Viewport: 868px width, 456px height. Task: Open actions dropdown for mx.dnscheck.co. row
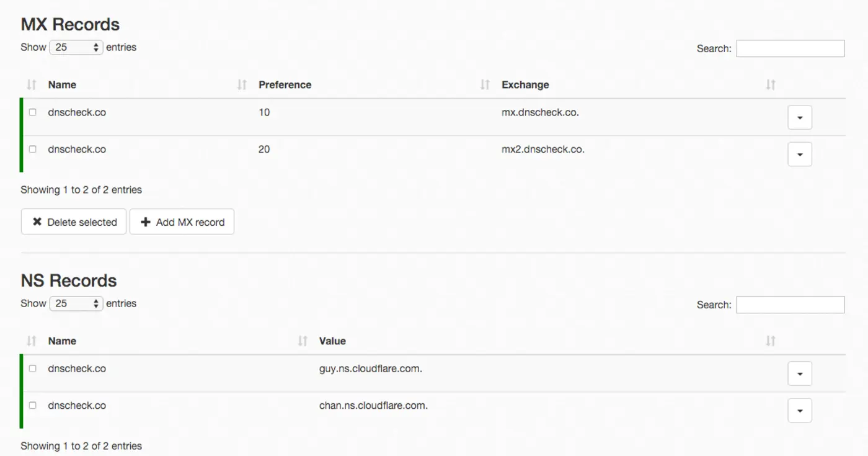[799, 117]
